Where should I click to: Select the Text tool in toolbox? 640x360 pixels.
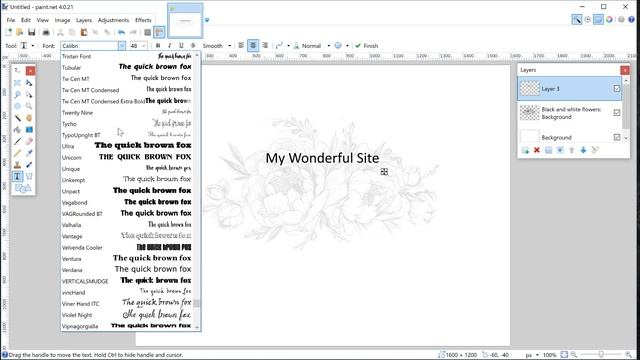point(17,177)
